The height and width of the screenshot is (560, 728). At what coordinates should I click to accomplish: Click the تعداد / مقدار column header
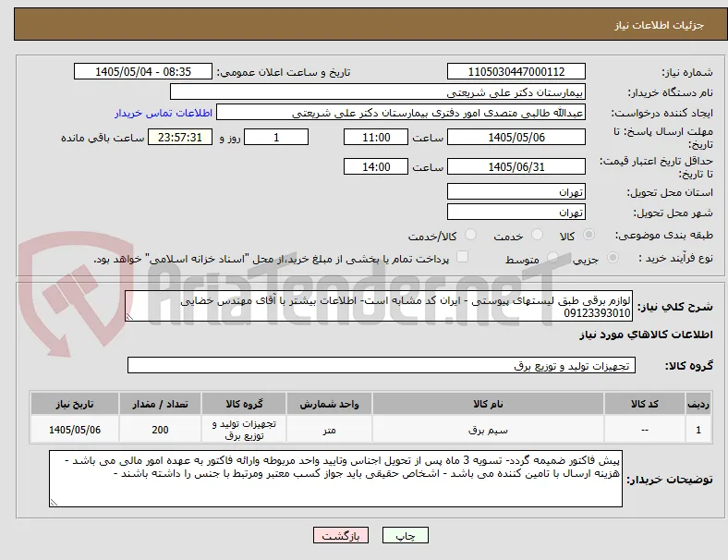pyautogui.click(x=160, y=404)
